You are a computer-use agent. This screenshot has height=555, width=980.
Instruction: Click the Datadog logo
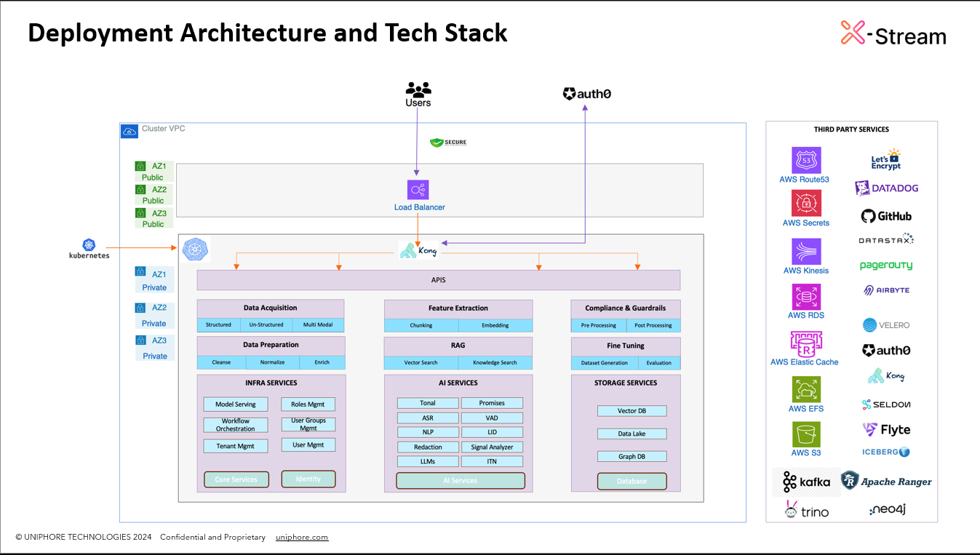point(887,188)
